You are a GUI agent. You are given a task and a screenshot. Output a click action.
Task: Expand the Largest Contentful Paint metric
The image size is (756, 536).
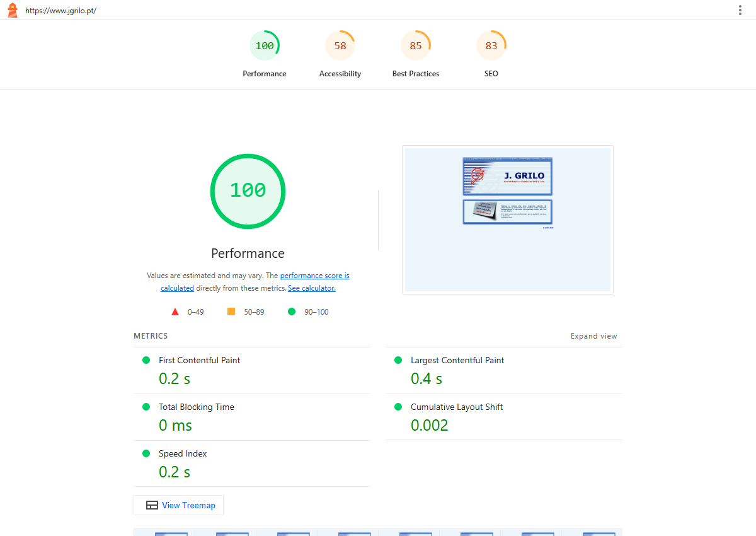click(x=504, y=370)
